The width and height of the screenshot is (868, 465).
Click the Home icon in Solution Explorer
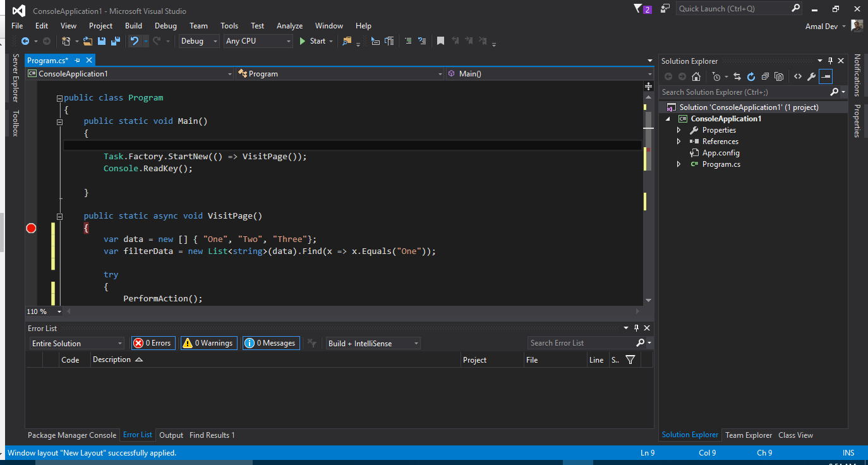(x=696, y=76)
